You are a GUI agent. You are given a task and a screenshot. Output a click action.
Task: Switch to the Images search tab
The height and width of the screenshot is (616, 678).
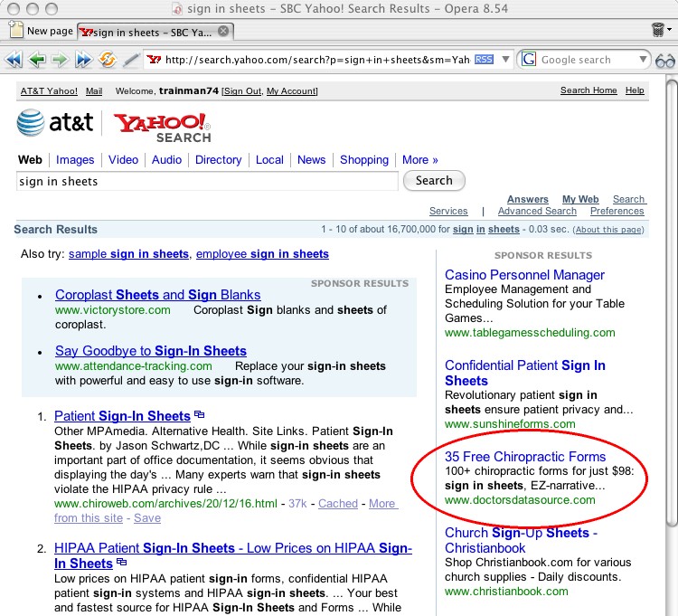pyautogui.click(x=75, y=159)
